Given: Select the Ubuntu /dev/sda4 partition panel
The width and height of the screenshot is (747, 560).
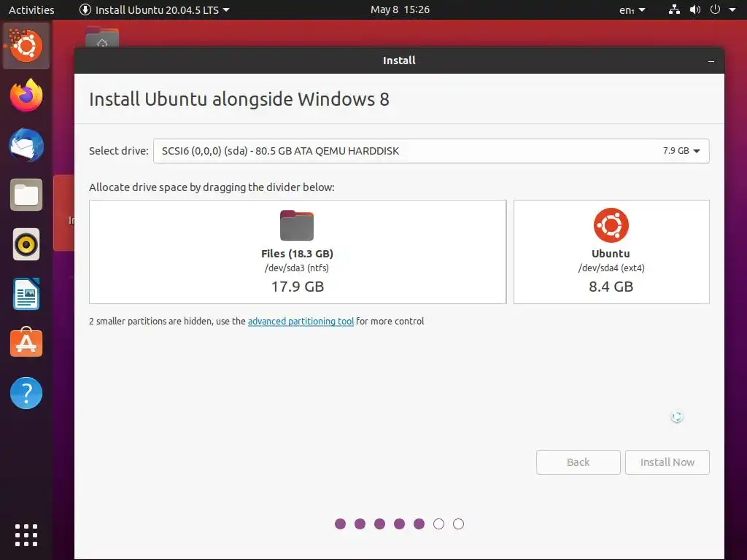Looking at the screenshot, I should tap(612, 252).
